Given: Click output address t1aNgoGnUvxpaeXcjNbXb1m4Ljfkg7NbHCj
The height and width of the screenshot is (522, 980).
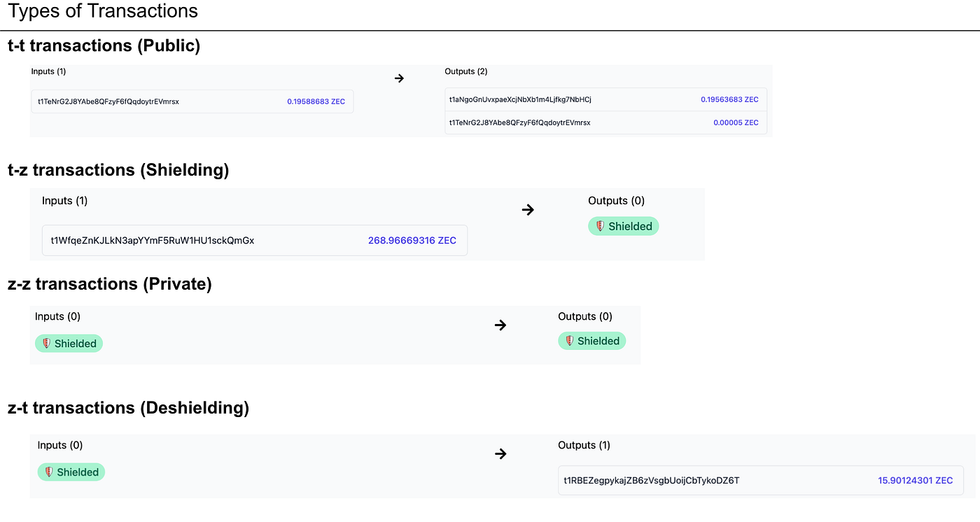Looking at the screenshot, I should pos(520,99).
